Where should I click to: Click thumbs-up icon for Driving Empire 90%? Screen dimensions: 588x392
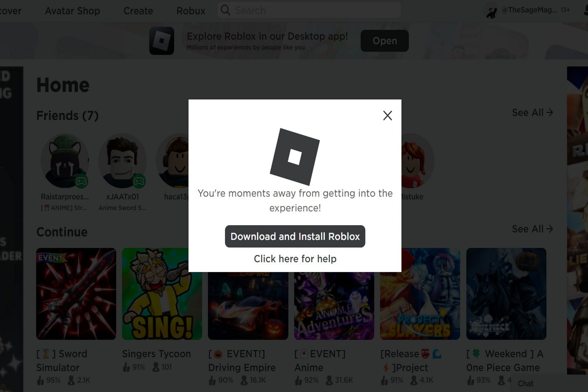212,380
